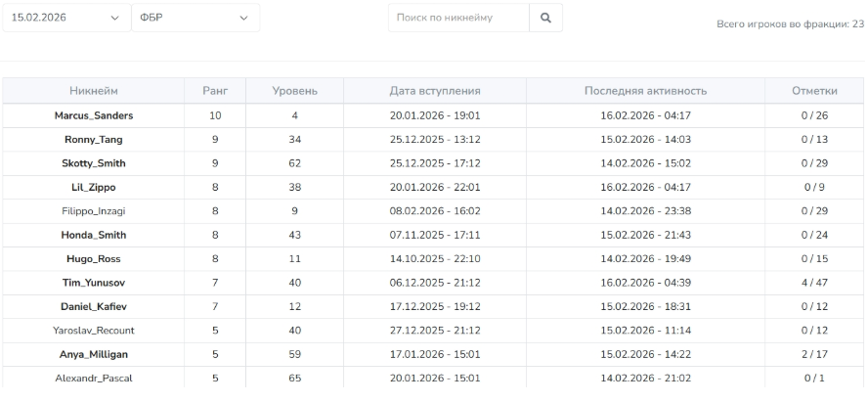Click last activity 14.02.2026 - 23:38

pos(645,211)
